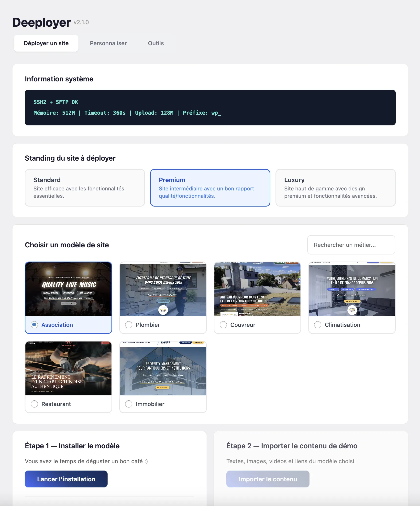Click the Plombier leak detection template preview
420x506 pixels.
(163, 289)
